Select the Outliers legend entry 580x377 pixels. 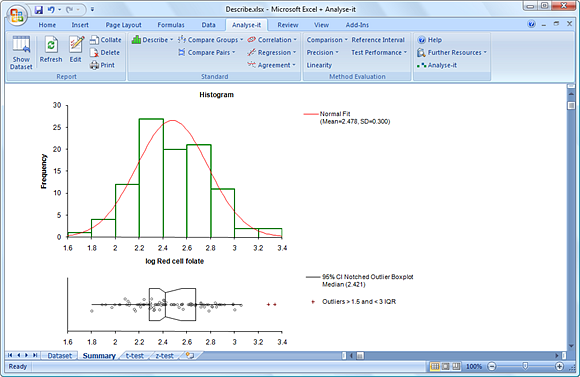(x=353, y=302)
